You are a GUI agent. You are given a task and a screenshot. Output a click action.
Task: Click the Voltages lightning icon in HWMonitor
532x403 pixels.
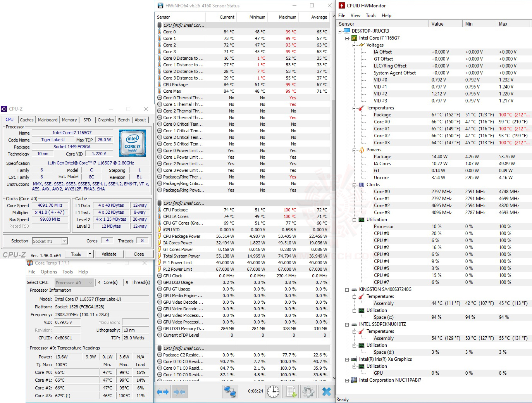pyautogui.click(x=362, y=45)
